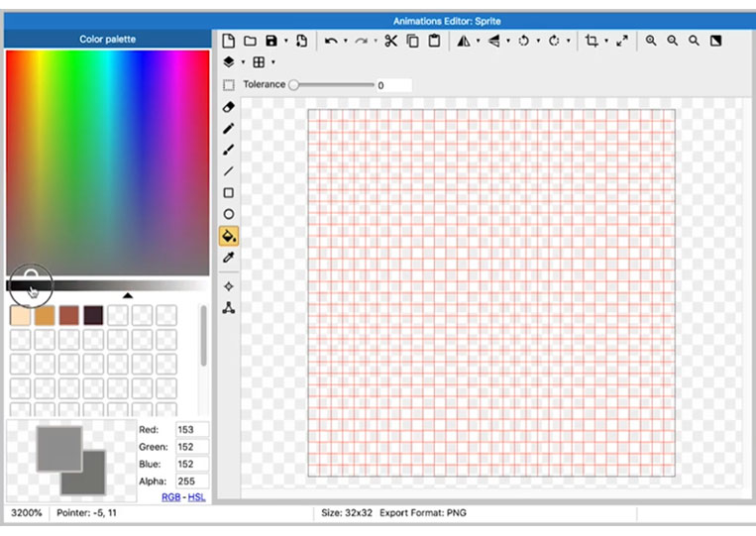The width and height of the screenshot is (756, 536).
Task: Select the Brush tool
Action: click(x=229, y=150)
